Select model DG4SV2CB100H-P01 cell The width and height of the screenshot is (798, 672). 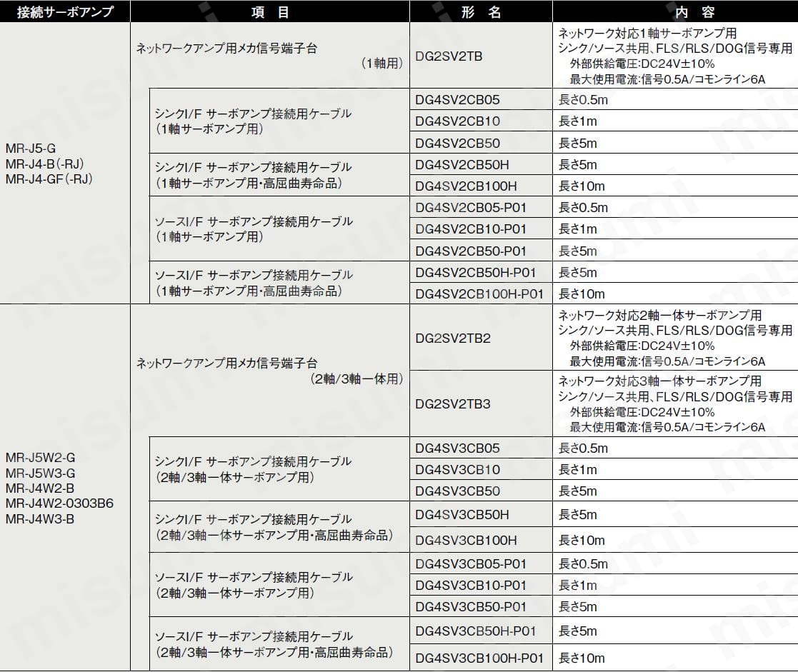[x=481, y=294]
